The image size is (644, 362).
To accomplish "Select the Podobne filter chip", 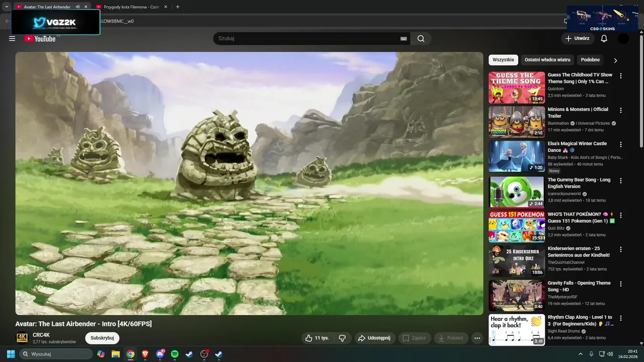I will [590, 60].
